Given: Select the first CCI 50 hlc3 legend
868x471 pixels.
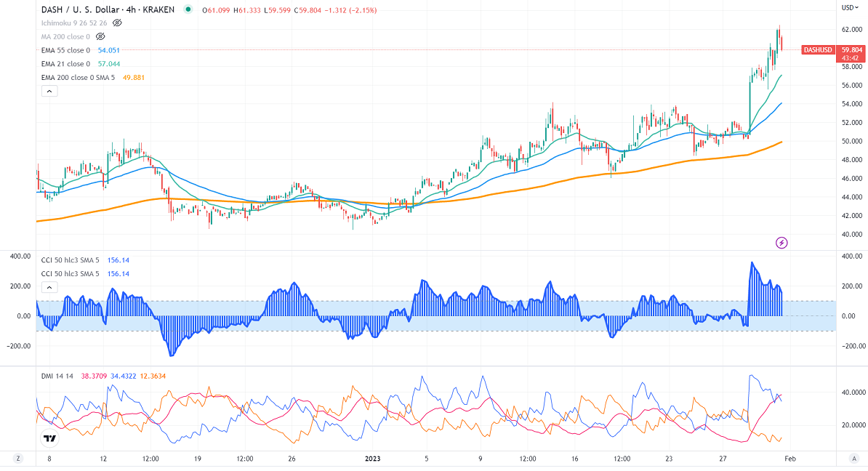Looking at the screenshot, I should (69, 260).
